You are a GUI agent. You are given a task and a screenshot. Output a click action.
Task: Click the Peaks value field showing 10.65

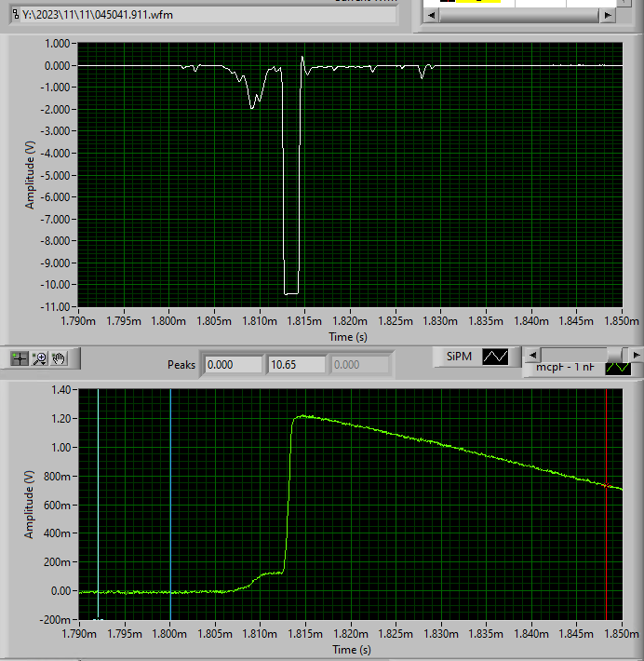pos(297,365)
